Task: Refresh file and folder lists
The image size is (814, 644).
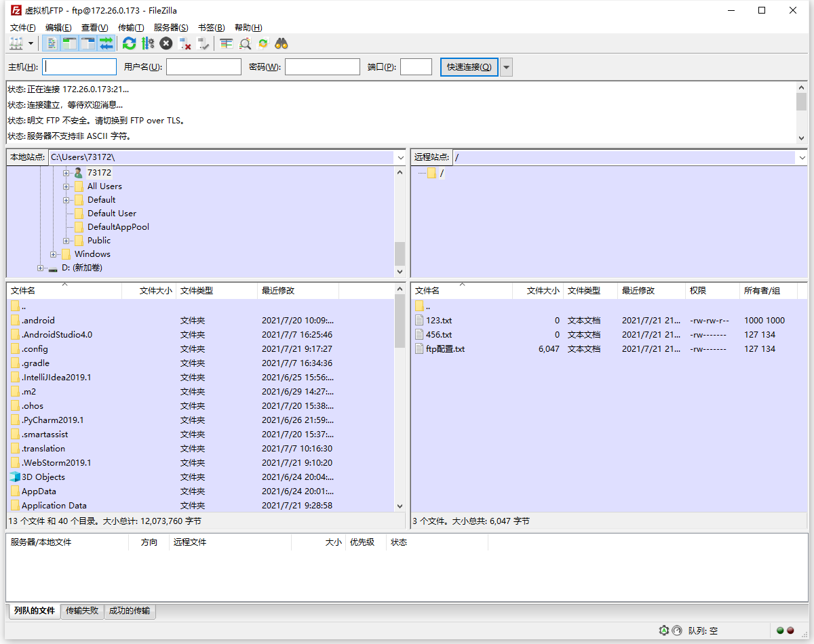Action: 129,43
